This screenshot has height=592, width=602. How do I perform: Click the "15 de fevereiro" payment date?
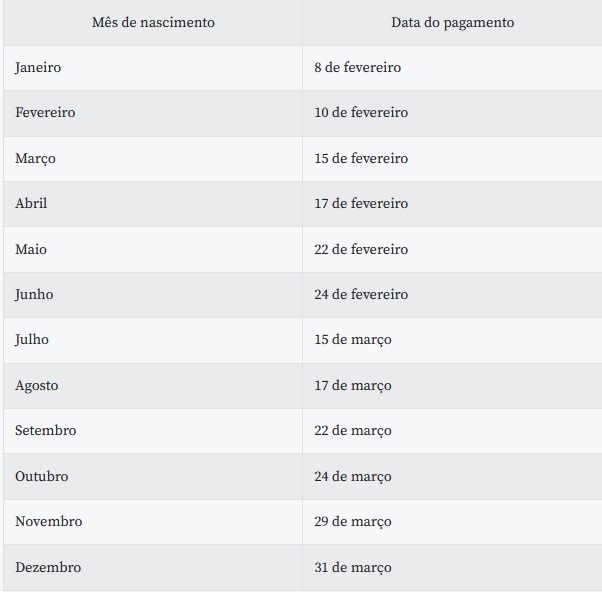point(361,158)
